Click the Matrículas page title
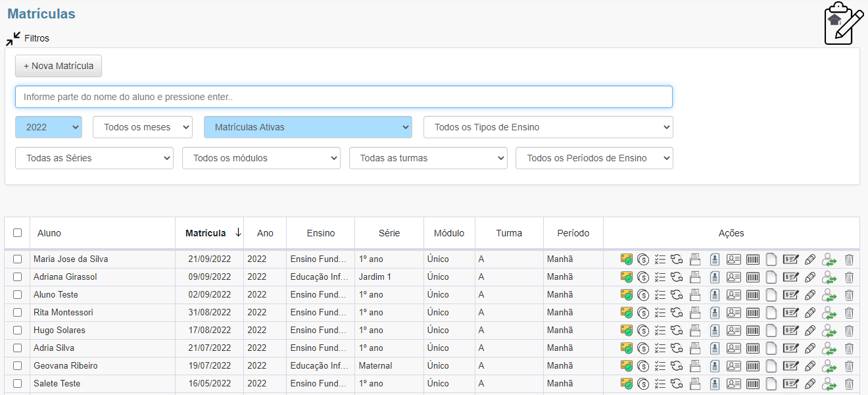The width and height of the screenshot is (868, 395). (x=41, y=14)
